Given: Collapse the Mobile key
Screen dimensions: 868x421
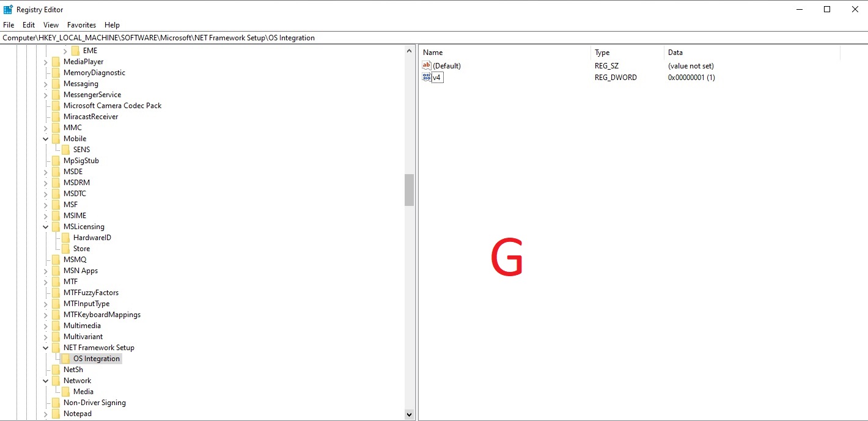Looking at the screenshot, I should 46,139.
